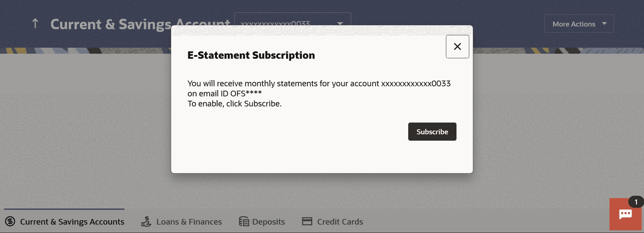The image size is (644, 233).
Task: Click the Current & Savings Account page heading
Action: pos(111,24)
